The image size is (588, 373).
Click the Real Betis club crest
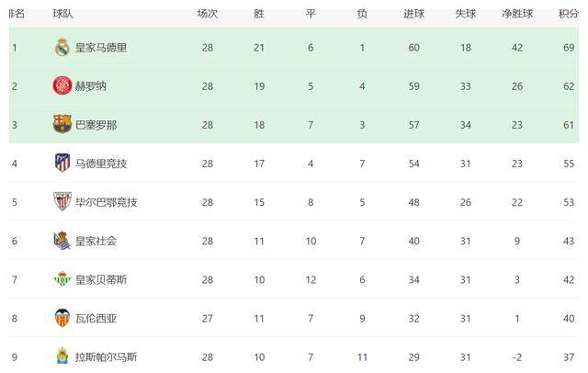(x=62, y=279)
